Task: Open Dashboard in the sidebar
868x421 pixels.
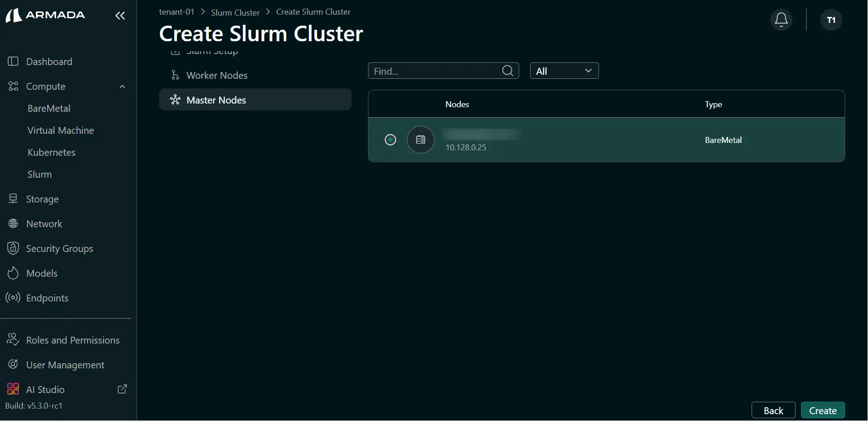Action: [49, 61]
